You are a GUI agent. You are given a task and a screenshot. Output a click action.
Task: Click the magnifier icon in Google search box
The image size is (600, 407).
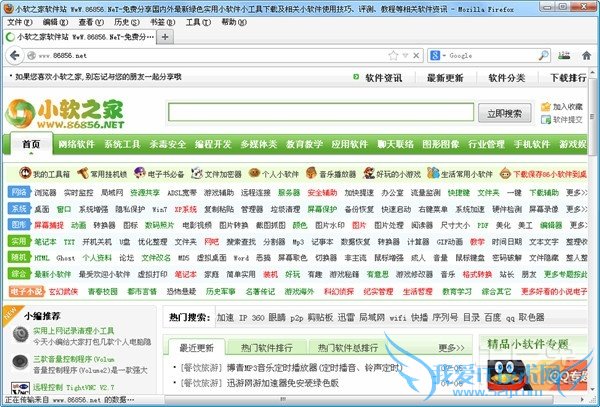click(543, 56)
